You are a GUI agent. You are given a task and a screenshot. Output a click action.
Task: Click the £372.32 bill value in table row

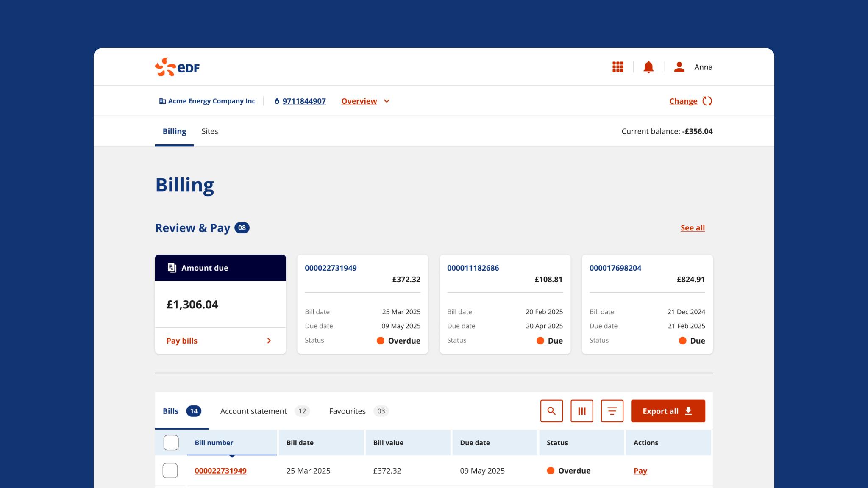pos(387,471)
